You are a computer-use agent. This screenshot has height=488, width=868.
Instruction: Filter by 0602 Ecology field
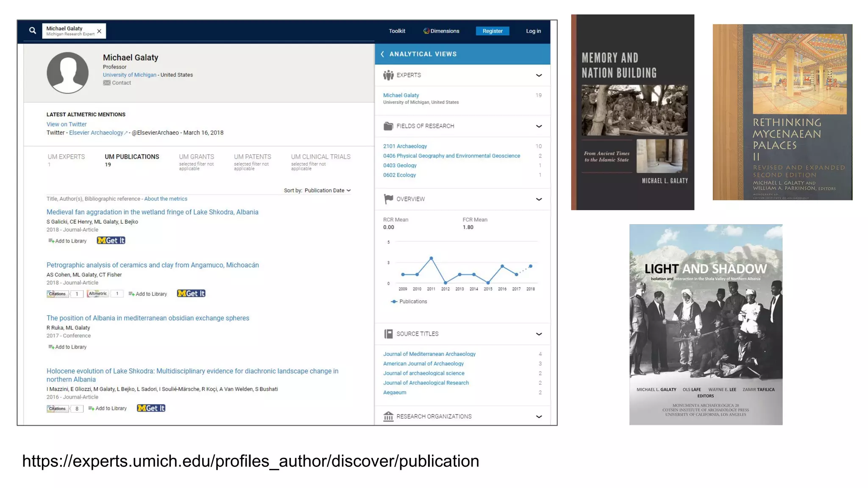pos(399,175)
